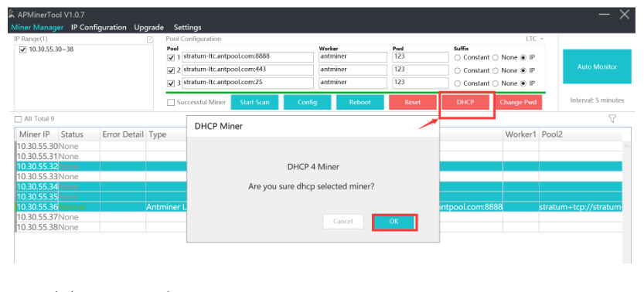Click the DHCP button
The width and height of the screenshot is (644, 292).
(x=465, y=102)
